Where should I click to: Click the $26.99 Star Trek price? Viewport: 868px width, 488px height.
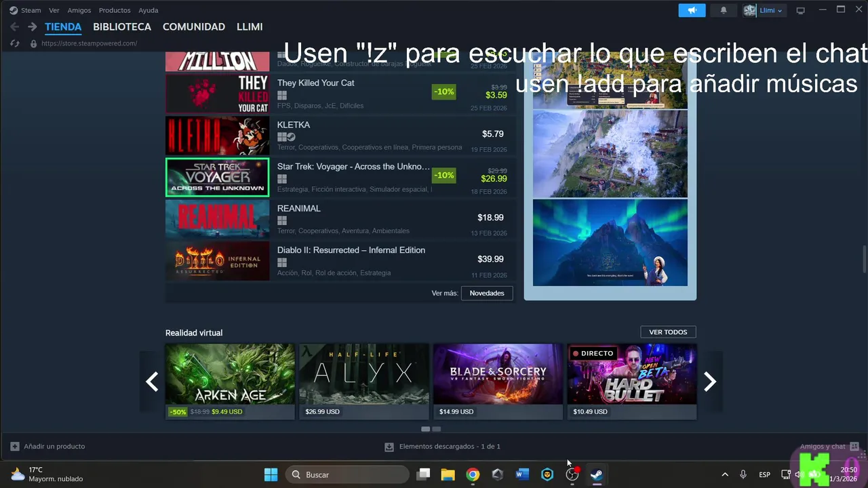pos(494,179)
